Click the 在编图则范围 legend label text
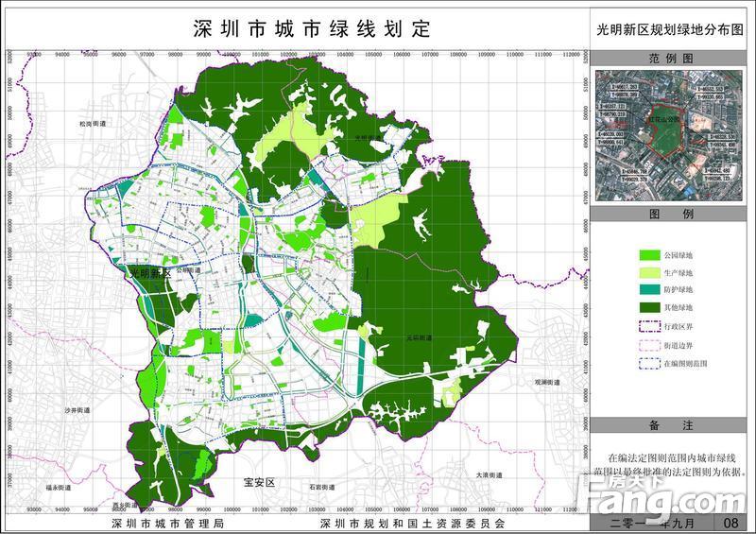756x534 pixels. [x=686, y=363]
